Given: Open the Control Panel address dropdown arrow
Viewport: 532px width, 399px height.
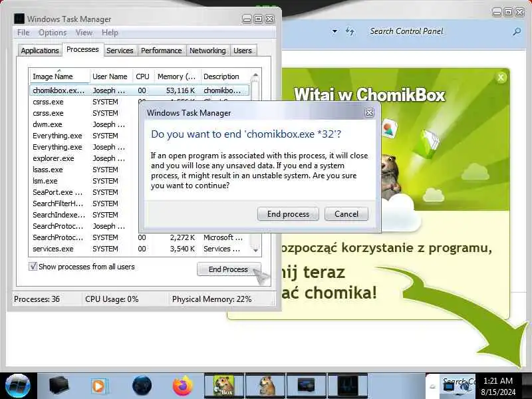Looking at the screenshot, I should pos(335,31).
